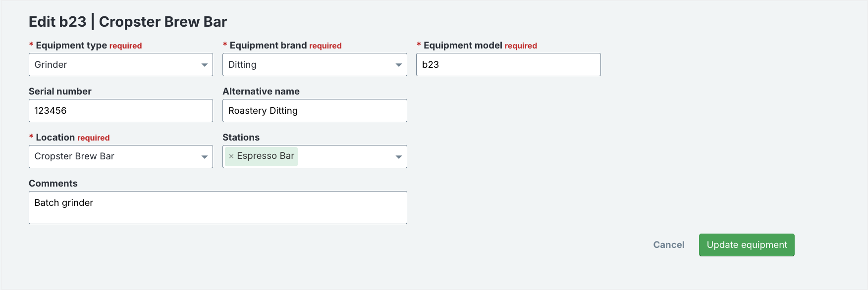This screenshot has height=290, width=868.
Task: Focus the Alternative name field Roastery Ditting
Action: [x=315, y=111]
